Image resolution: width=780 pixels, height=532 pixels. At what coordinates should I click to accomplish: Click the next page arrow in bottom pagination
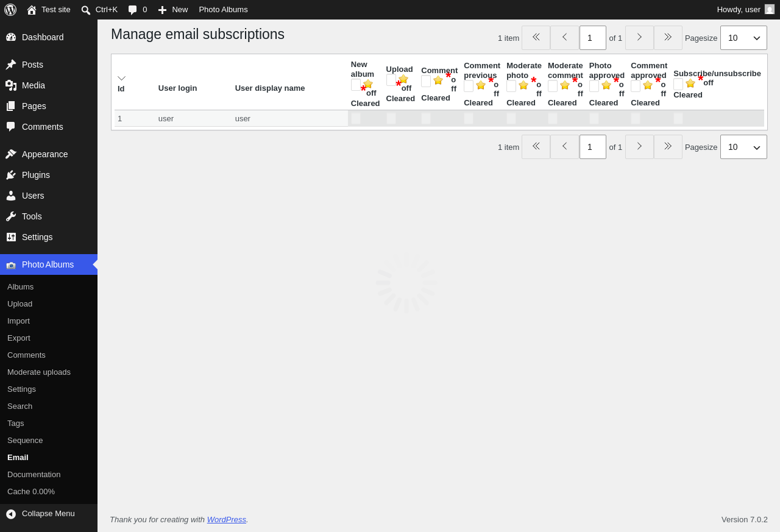pyautogui.click(x=639, y=147)
